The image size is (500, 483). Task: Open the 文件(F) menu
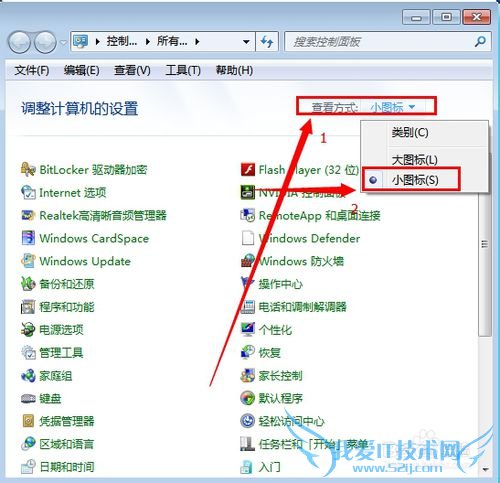[x=32, y=70]
